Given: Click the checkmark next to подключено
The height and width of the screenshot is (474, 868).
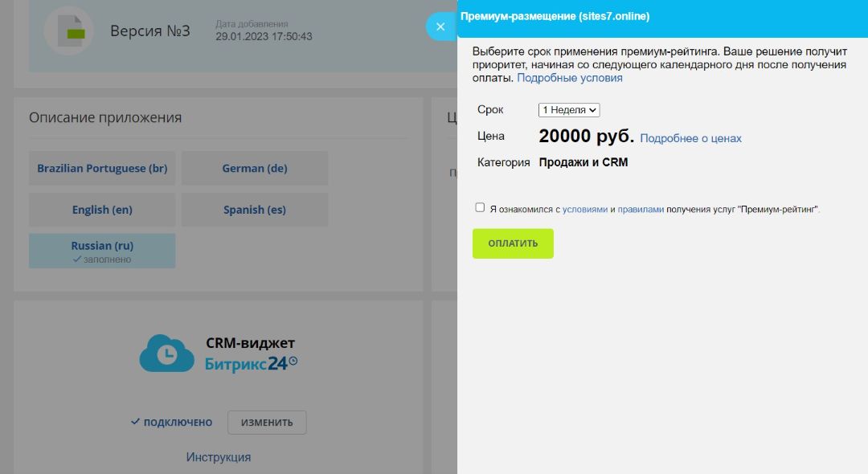Looking at the screenshot, I should pyautogui.click(x=135, y=422).
